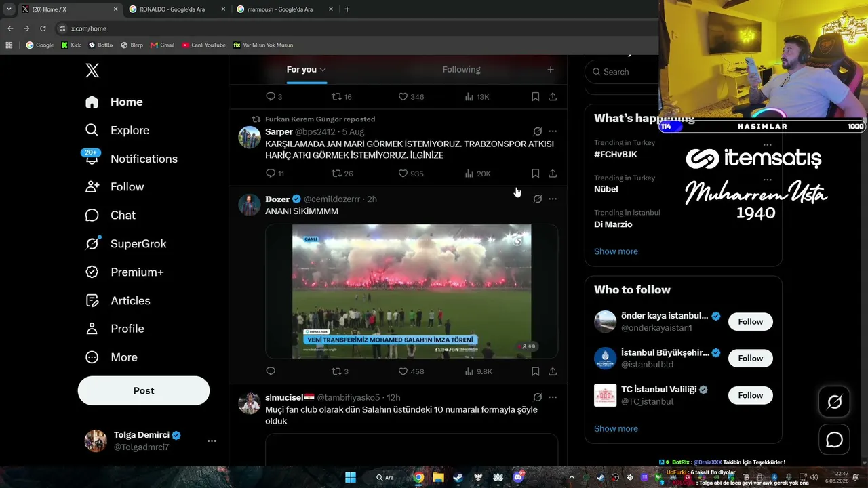868x488 pixels.
Task: Reply to Dozer's video post
Action: point(271,371)
